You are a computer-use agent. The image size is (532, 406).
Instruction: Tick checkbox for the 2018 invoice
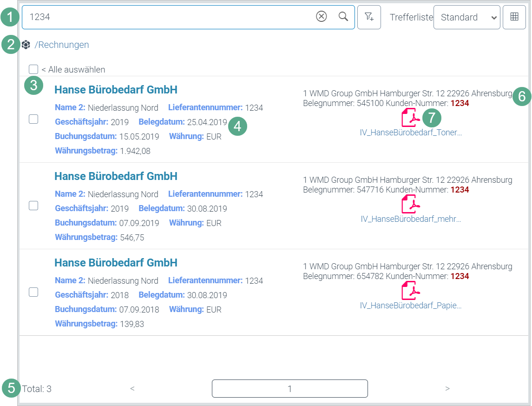click(x=33, y=292)
